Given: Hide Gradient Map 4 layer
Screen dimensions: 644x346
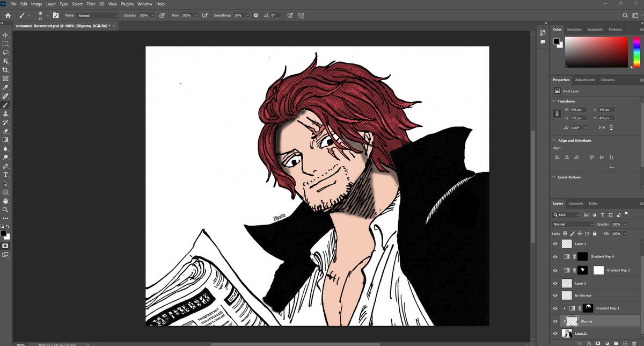Looking at the screenshot, I should click(x=555, y=256).
